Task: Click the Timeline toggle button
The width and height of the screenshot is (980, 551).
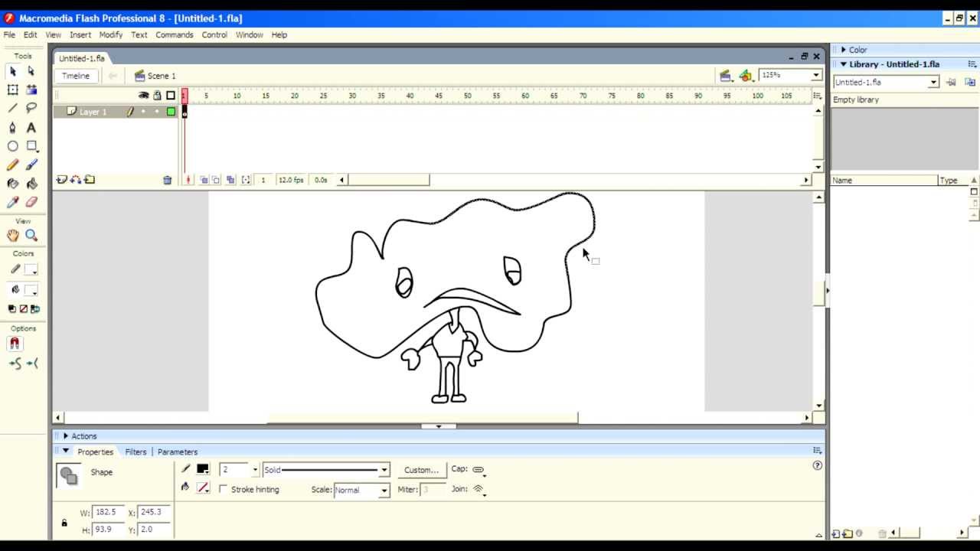Action: coord(76,76)
